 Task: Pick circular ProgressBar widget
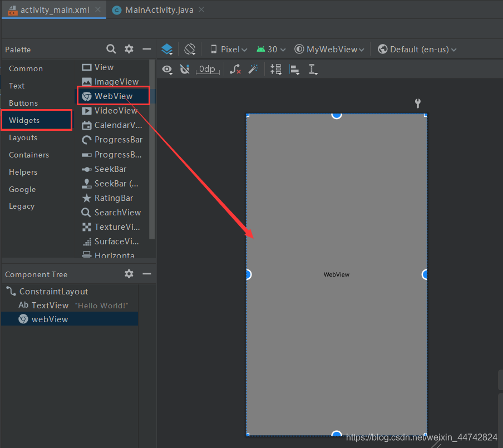(112, 140)
